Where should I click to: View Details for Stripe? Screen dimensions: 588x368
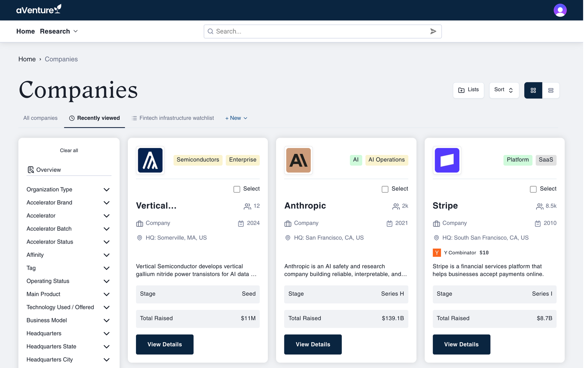point(461,344)
